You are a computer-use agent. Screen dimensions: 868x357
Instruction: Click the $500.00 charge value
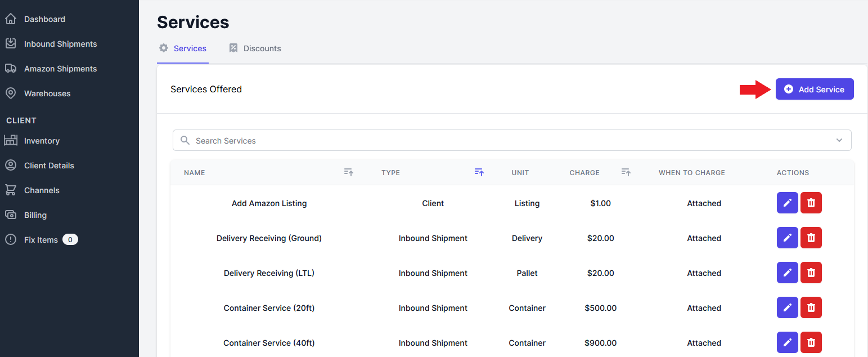pyautogui.click(x=601, y=308)
